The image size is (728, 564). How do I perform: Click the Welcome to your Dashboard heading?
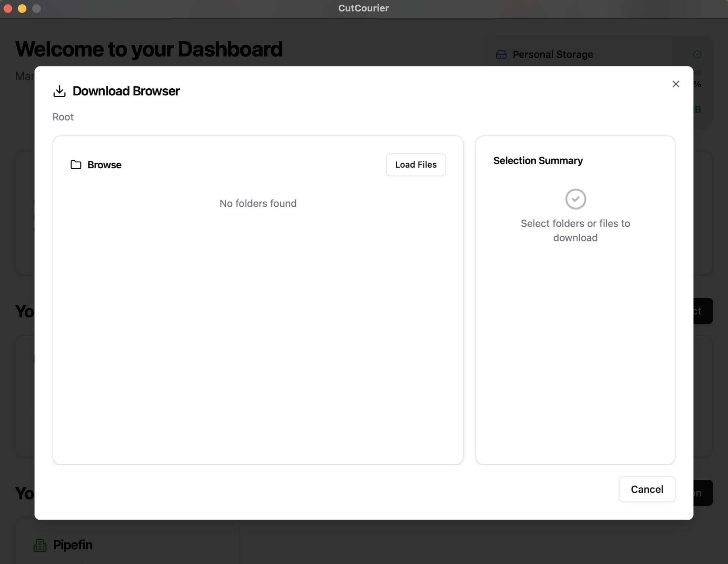149,49
